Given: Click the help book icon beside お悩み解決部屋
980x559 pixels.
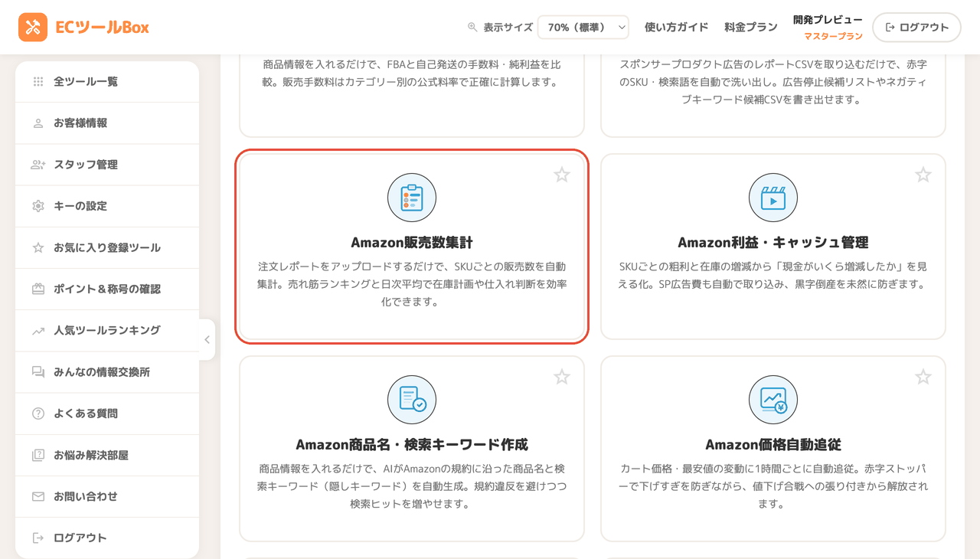Looking at the screenshot, I should tap(38, 455).
